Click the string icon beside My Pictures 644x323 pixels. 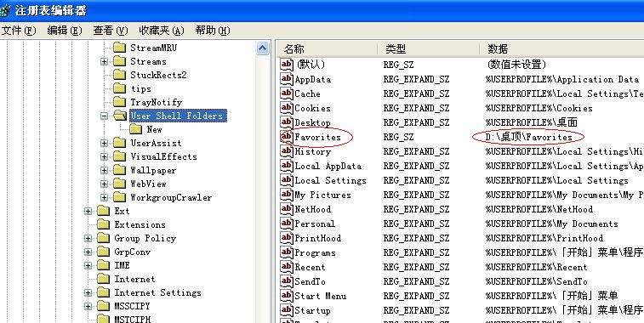click(287, 195)
